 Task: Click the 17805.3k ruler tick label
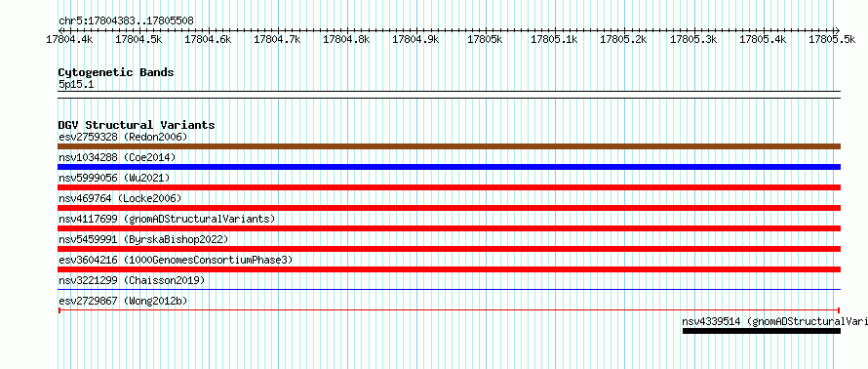pos(693,39)
